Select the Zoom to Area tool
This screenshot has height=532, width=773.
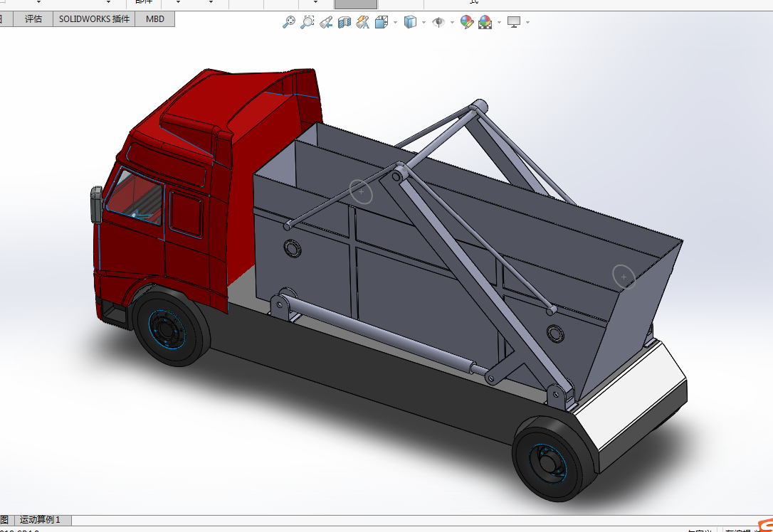[x=307, y=22]
